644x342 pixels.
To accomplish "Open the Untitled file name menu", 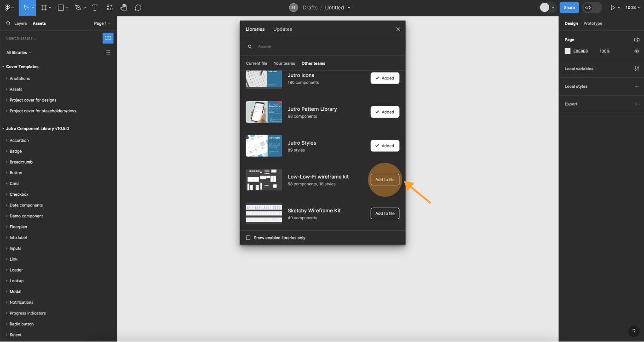I will coord(338,8).
